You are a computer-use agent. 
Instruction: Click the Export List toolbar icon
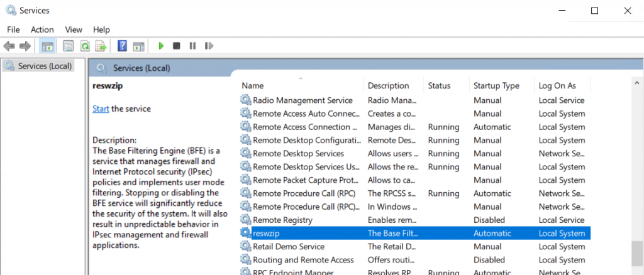[101, 46]
